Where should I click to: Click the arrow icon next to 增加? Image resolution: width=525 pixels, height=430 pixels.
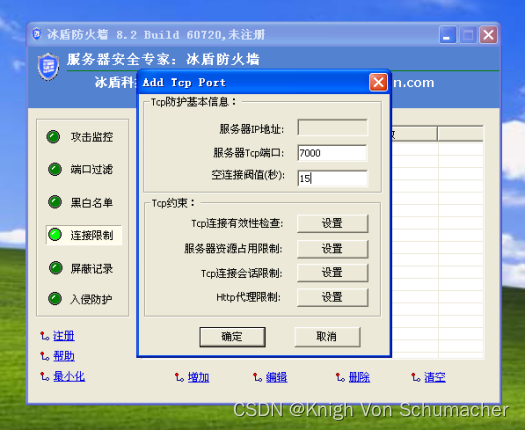pyautogui.click(x=179, y=377)
